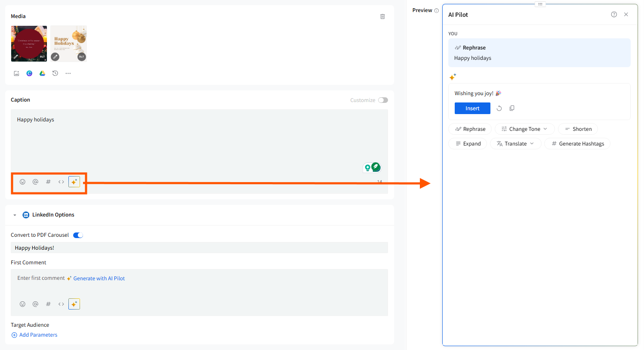Shorten the generated text
The width and height of the screenshot is (644, 350).
(578, 129)
